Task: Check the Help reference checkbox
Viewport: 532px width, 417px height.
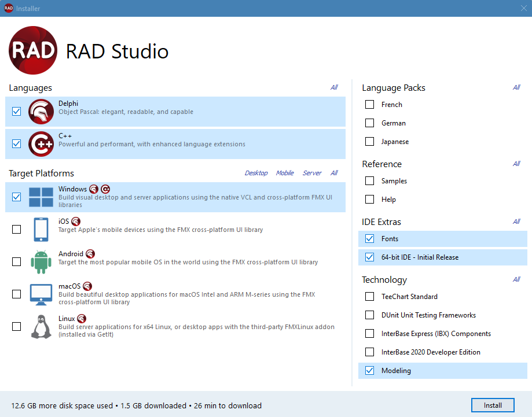Action: tap(369, 199)
